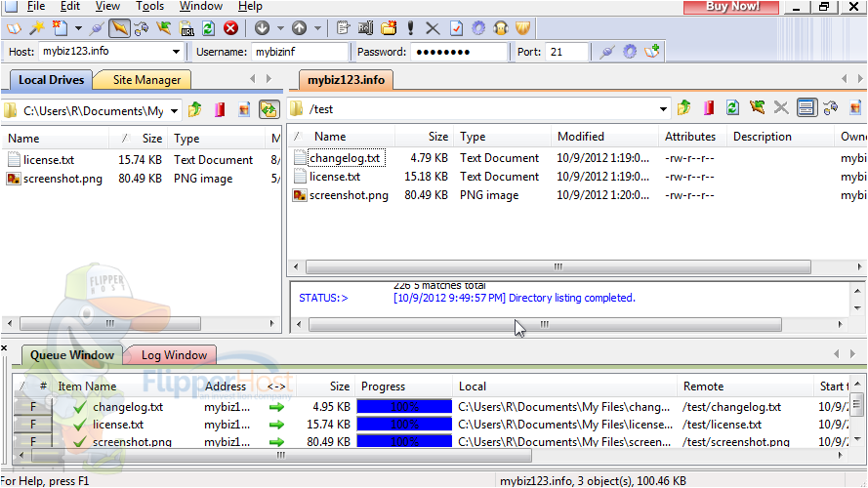Click the green Refresh icon in main toolbar

[209, 27]
